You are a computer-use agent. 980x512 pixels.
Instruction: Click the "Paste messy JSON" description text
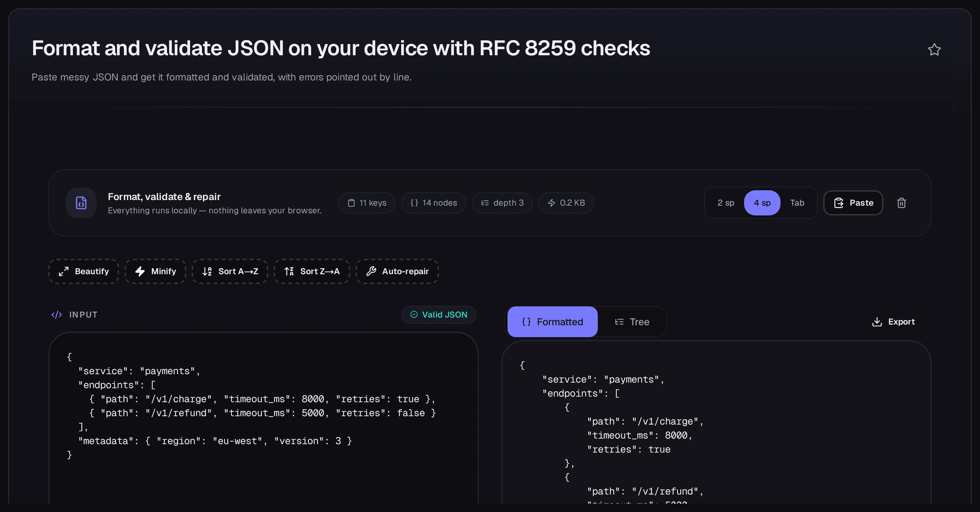(222, 77)
